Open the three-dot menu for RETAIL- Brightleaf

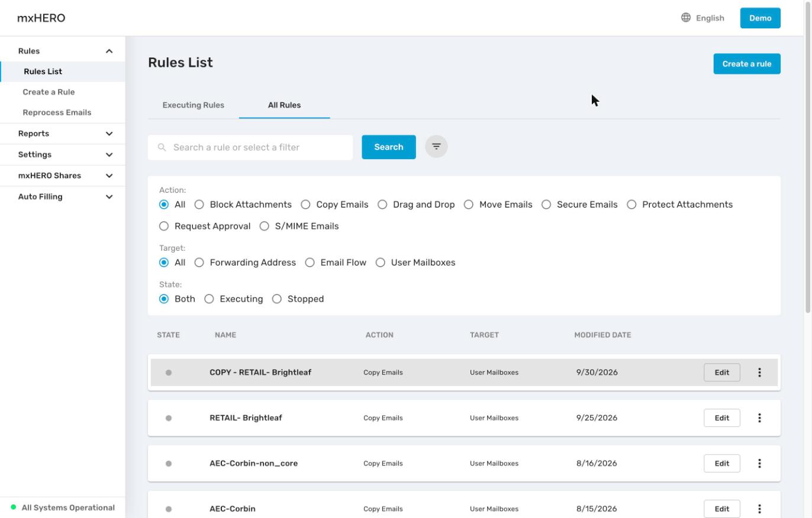(x=759, y=418)
